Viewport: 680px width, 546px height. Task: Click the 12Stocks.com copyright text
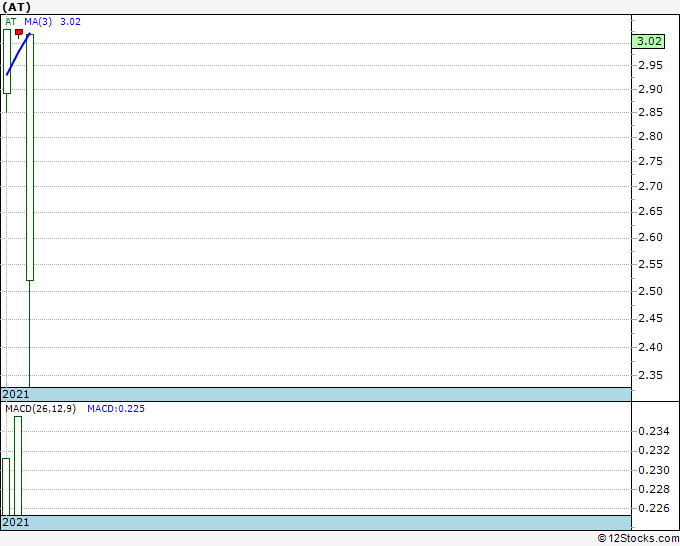pyautogui.click(x=638, y=538)
